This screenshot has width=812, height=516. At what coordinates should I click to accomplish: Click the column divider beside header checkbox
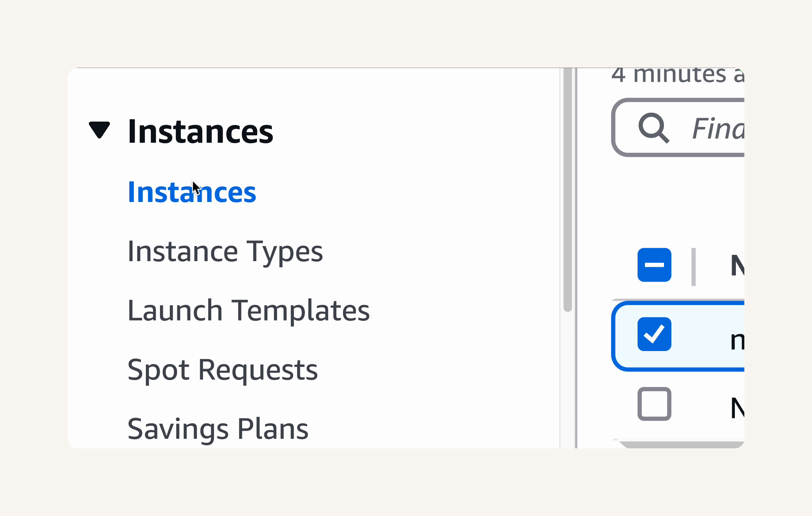pyautogui.click(x=694, y=267)
